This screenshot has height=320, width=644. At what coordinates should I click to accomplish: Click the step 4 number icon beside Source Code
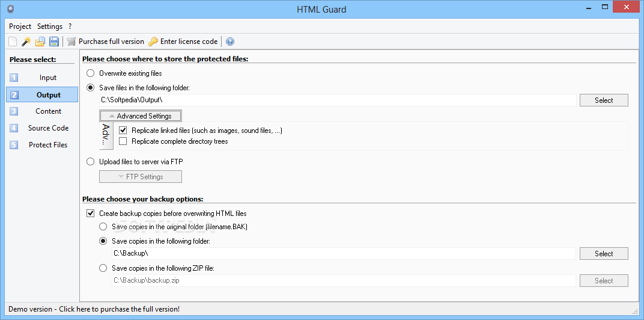[x=14, y=128]
